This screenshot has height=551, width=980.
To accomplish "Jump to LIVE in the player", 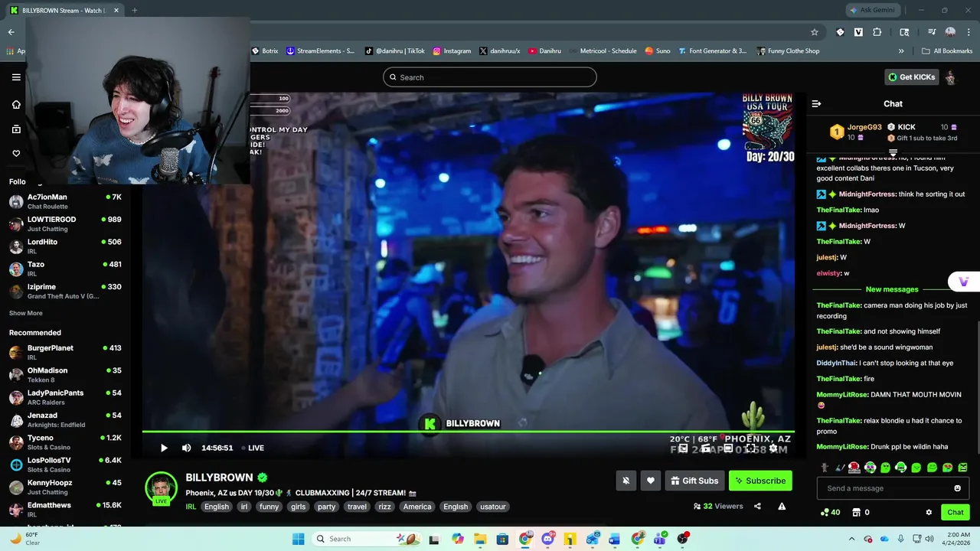I will click(253, 448).
